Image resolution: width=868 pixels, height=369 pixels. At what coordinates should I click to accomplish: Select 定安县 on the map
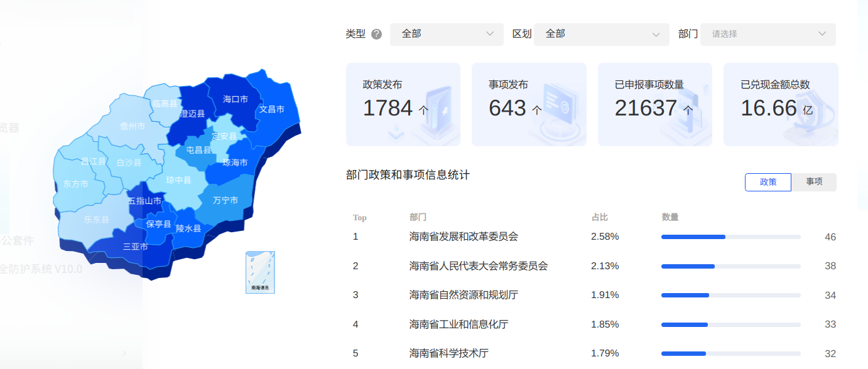click(x=224, y=136)
